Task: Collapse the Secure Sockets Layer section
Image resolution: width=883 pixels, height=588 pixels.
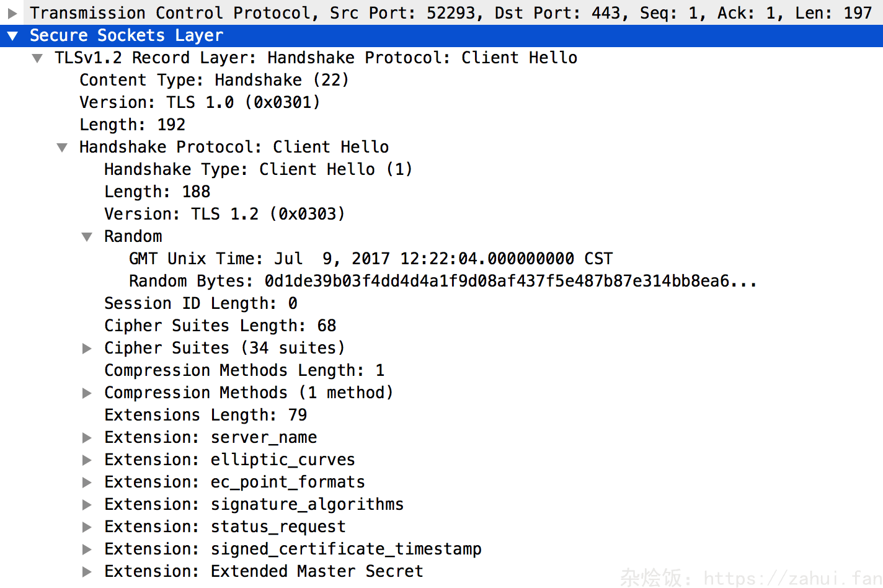Action: click(12, 36)
